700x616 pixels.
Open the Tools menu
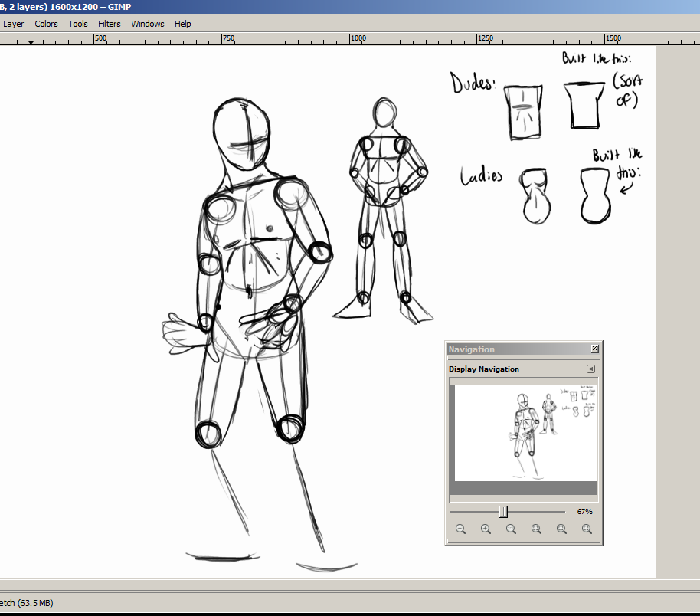[x=78, y=24]
